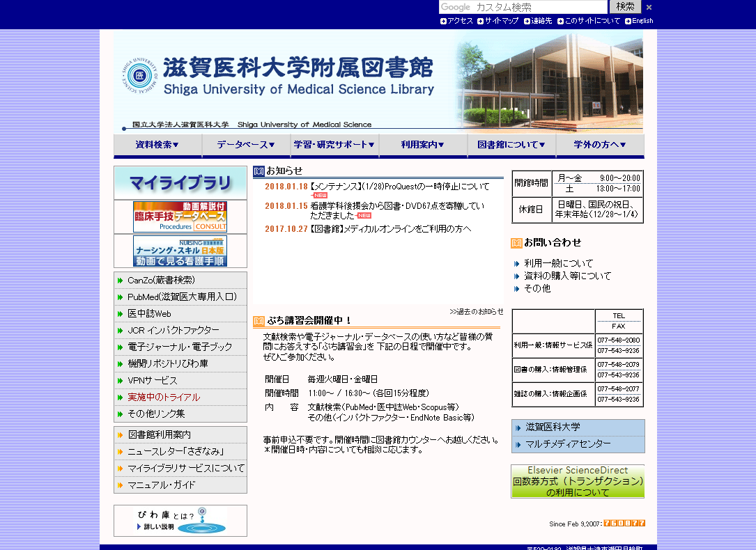The width and height of the screenshot is (756, 550).
Task: Open the 資料の購入等について inquiry link
Action: (567, 276)
